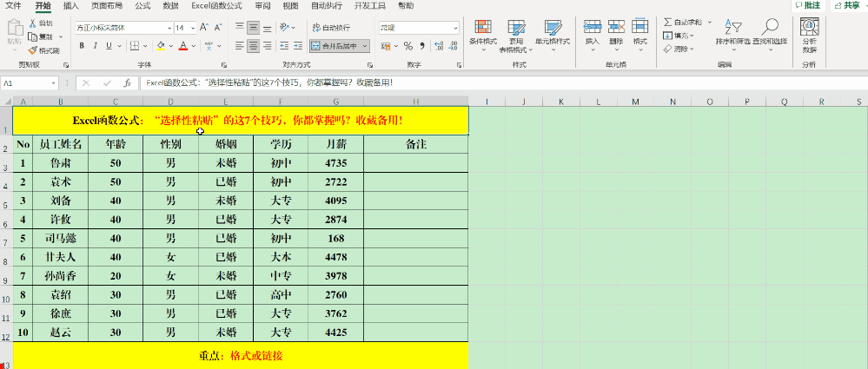The width and height of the screenshot is (868, 369).
Task: Click AutoSum (自动求和) sigma icon
Action: tap(668, 22)
